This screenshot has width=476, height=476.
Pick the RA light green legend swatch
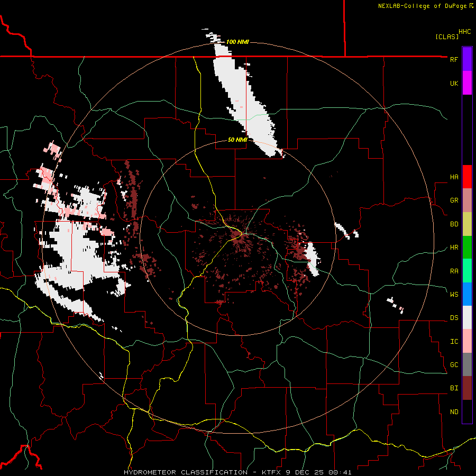click(467, 271)
